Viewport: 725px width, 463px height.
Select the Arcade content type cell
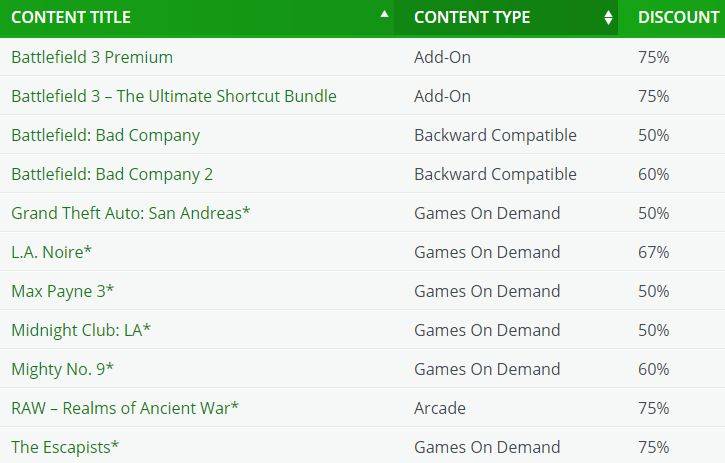440,408
